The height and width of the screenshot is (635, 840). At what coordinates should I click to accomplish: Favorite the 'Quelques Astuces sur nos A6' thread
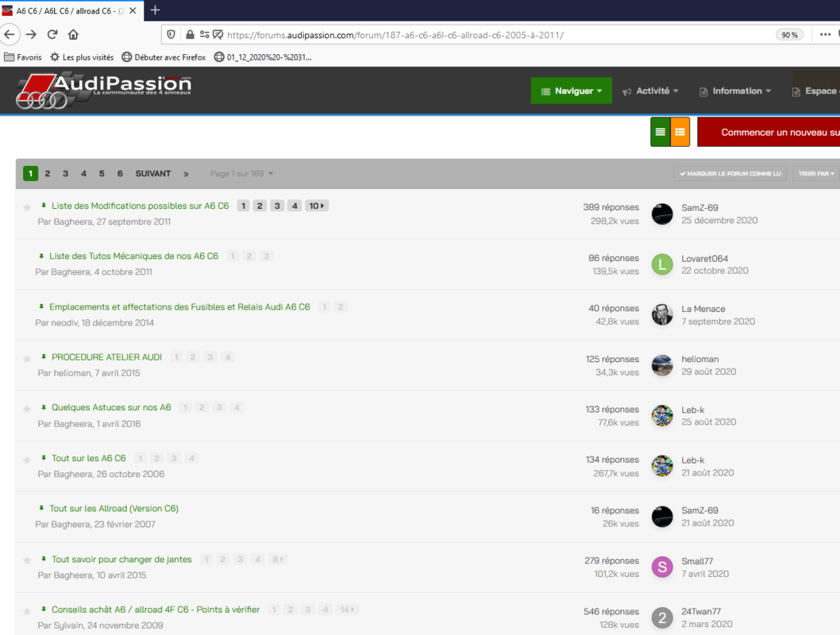pos(25,406)
